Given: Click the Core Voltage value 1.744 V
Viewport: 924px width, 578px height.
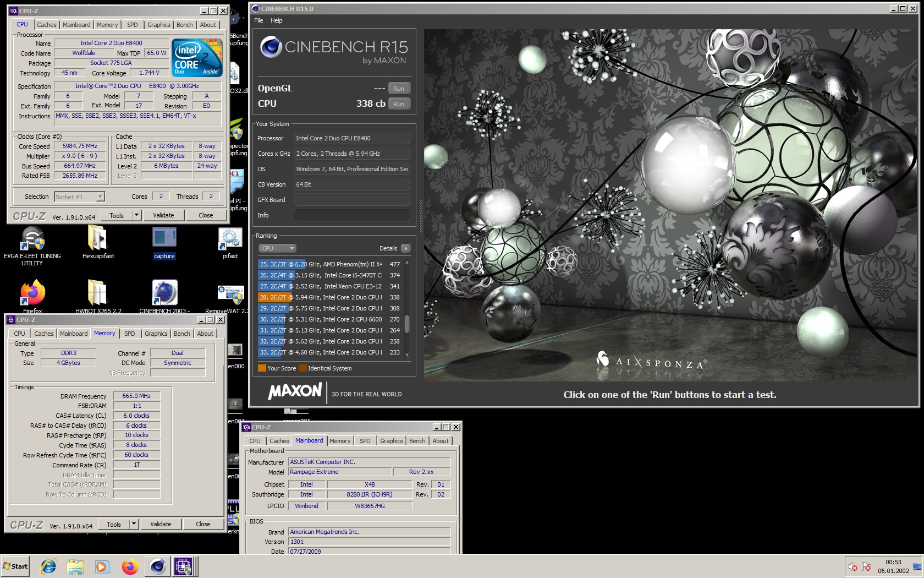Looking at the screenshot, I should click(149, 73).
